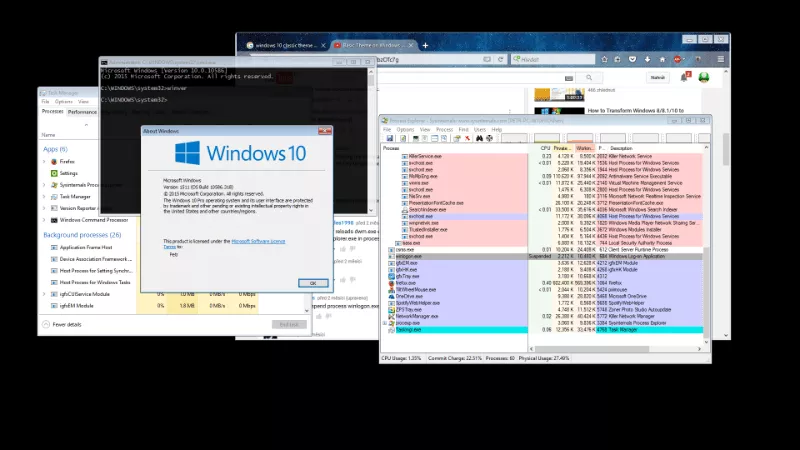Click the Refresh icon next to Save in Process Explorer
This screenshot has width=800, height=450.
tap(403, 138)
